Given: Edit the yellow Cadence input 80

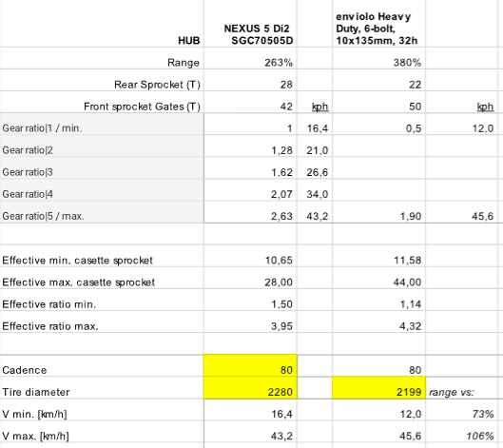Looking at the screenshot, I should 250,366.
